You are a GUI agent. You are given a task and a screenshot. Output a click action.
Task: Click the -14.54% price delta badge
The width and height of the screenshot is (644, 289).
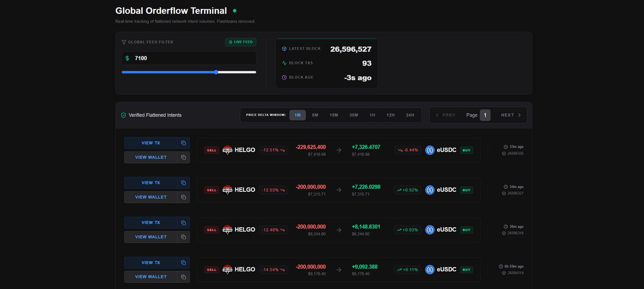pos(273,269)
